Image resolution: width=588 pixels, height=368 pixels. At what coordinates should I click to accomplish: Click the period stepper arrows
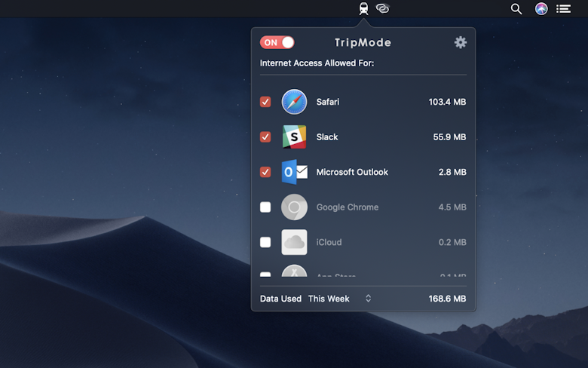(368, 298)
